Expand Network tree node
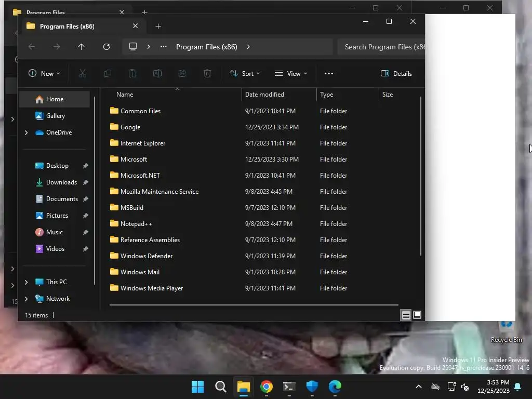The width and height of the screenshot is (532, 399). pyautogui.click(x=26, y=299)
